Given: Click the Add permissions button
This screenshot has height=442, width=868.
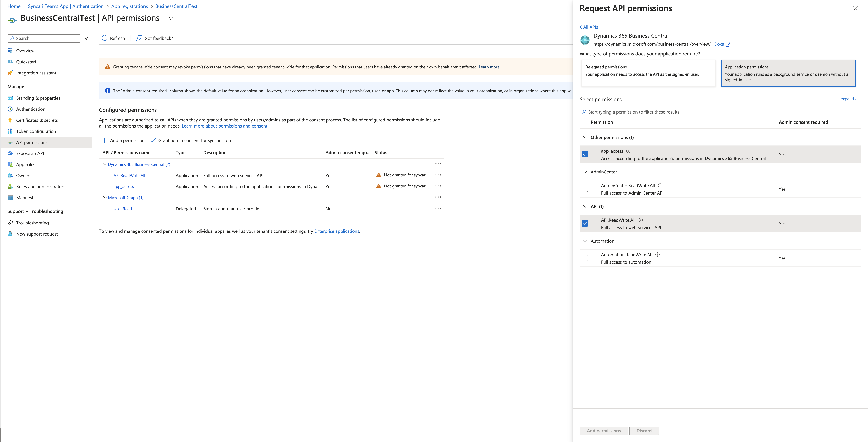Looking at the screenshot, I should point(603,431).
